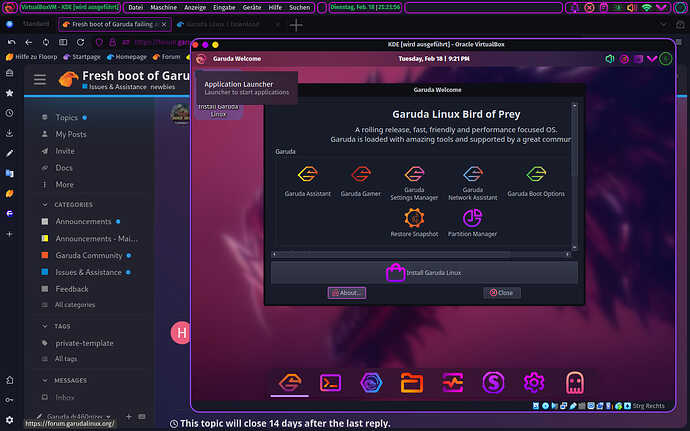Open the Geräte menu
This screenshot has width=690, height=431.
pyautogui.click(x=252, y=7)
